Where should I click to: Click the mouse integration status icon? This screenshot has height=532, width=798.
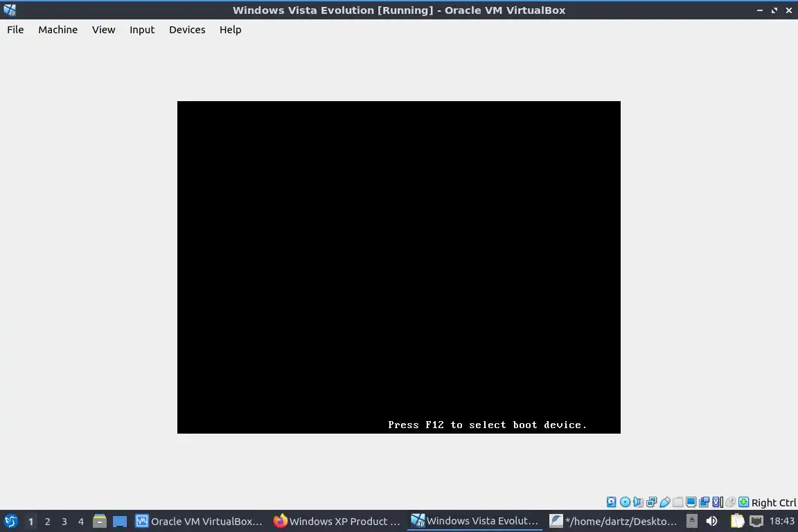point(731,502)
